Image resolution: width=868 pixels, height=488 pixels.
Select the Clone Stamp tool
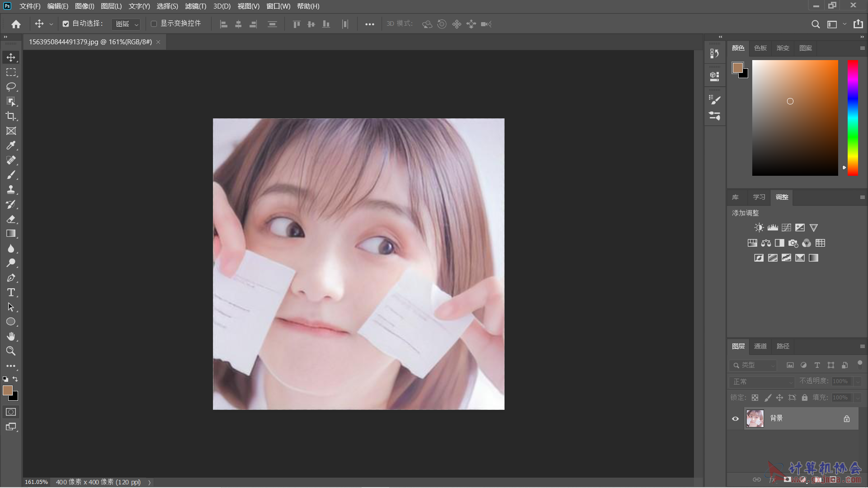pyautogui.click(x=11, y=189)
